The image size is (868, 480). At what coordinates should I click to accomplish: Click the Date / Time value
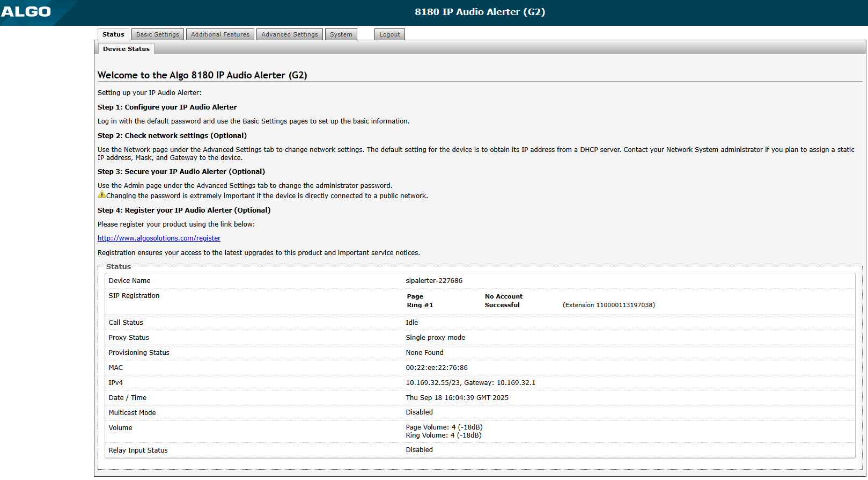[x=457, y=398]
